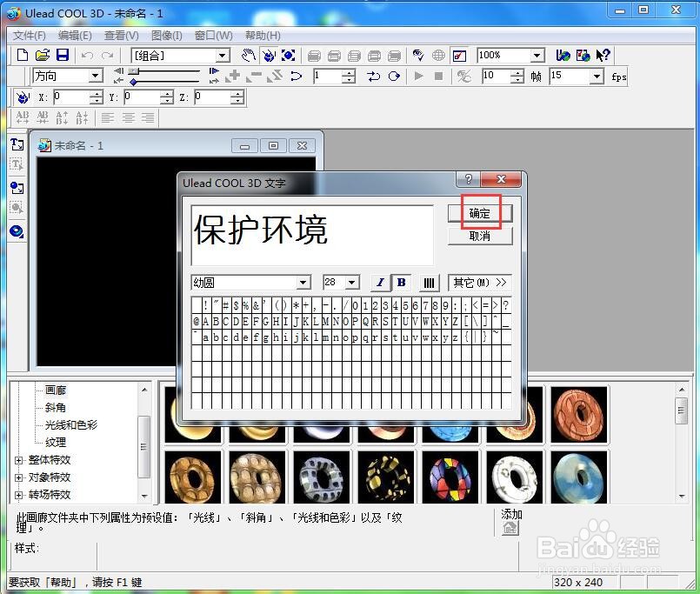Select the 斜角 tree item
This screenshot has width=700, height=594.
[x=56, y=407]
